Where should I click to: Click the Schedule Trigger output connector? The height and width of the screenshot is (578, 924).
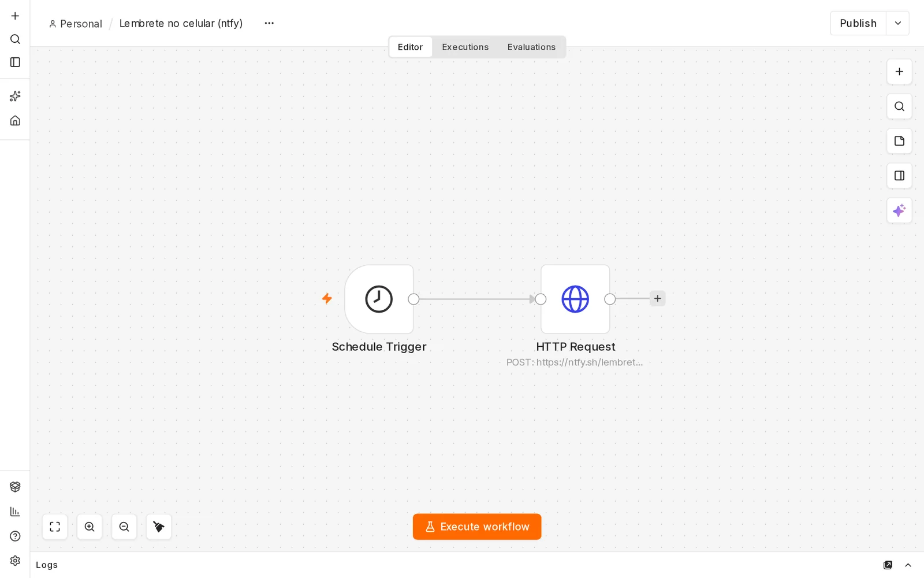point(413,299)
